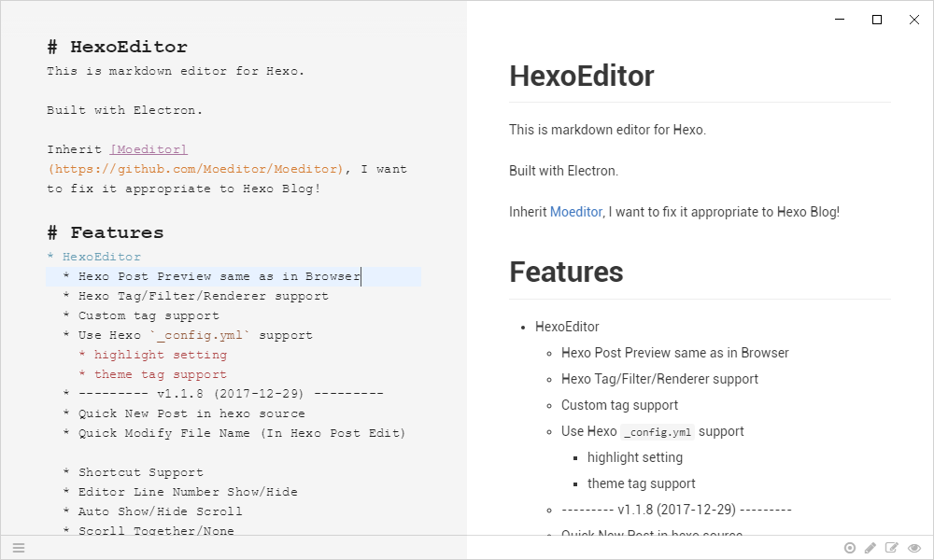Click the 'Shortcut Support' line in the editor

[x=141, y=472]
